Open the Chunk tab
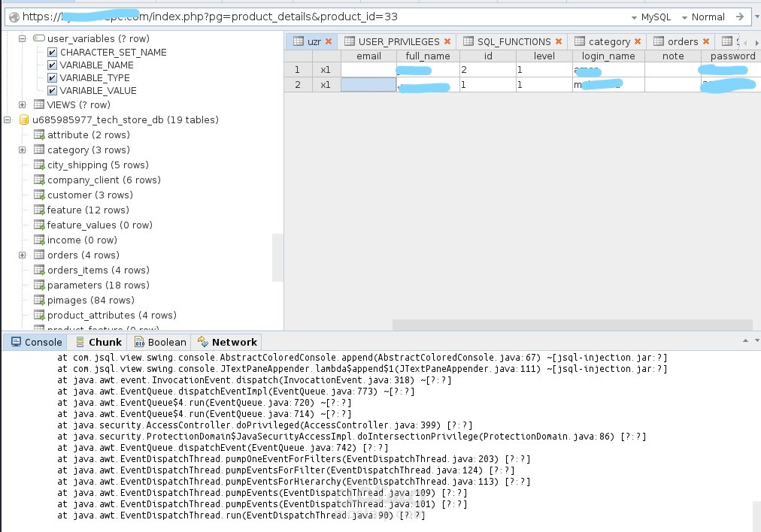The width and height of the screenshot is (761, 532). click(99, 342)
